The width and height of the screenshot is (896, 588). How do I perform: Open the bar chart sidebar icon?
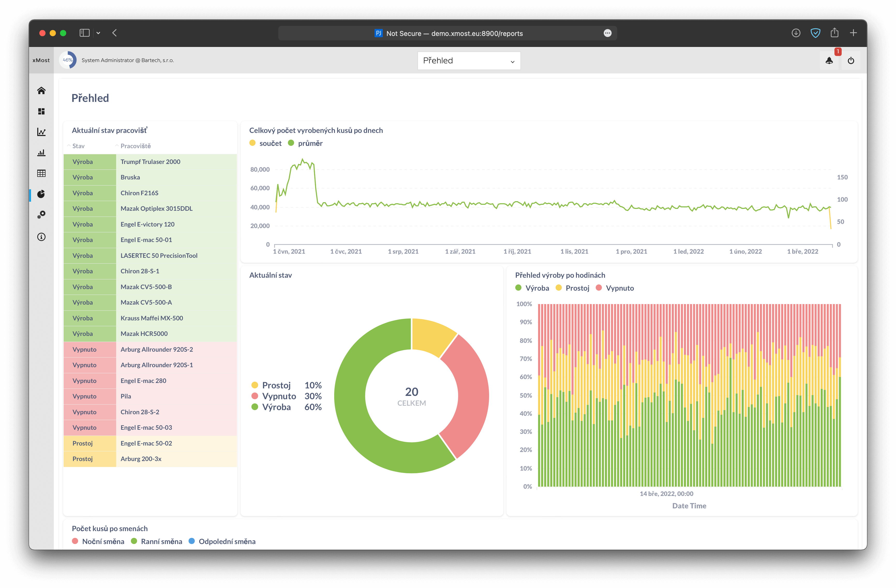(x=41, y=153)
